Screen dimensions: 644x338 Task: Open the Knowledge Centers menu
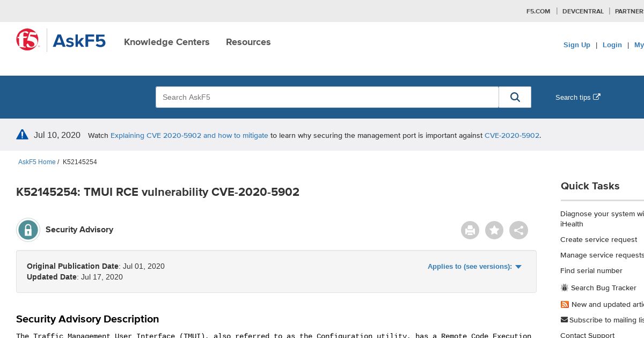167,42
